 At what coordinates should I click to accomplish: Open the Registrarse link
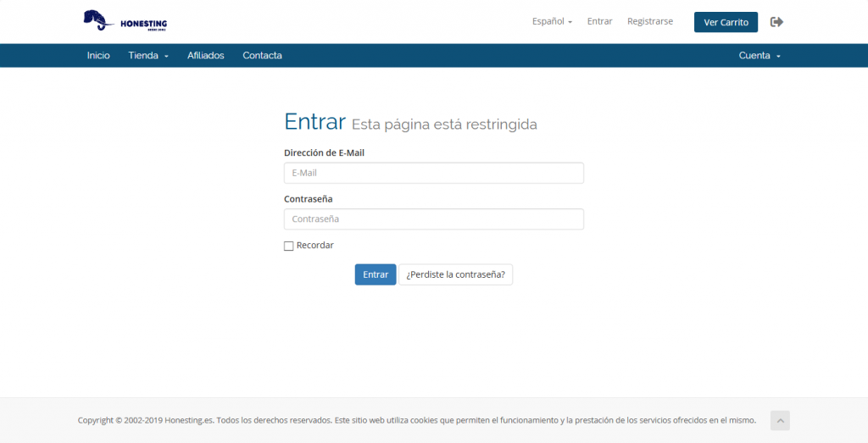[x=650, y=21]
